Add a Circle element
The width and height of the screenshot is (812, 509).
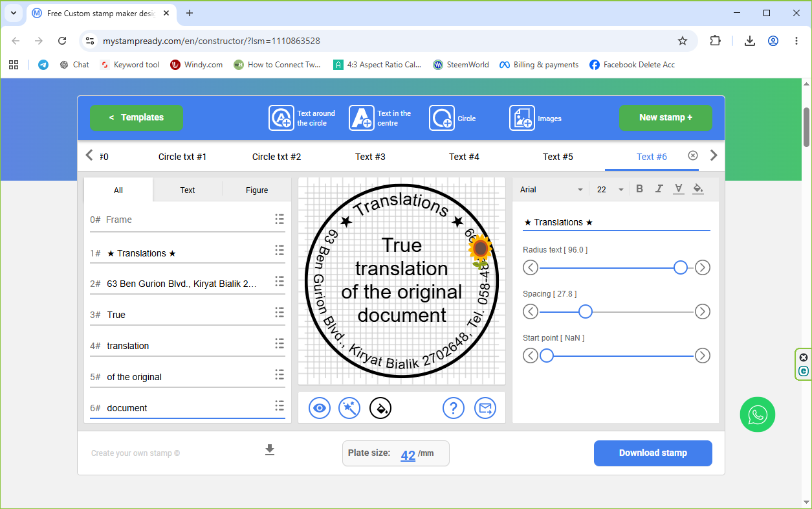[x=452, y=118]
